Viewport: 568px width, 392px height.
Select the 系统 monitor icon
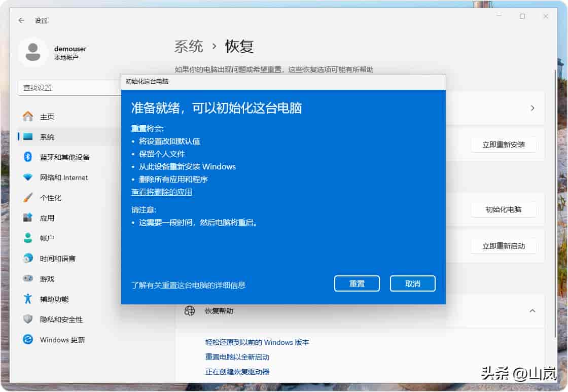pyautogui.click(x=28, y=136)
